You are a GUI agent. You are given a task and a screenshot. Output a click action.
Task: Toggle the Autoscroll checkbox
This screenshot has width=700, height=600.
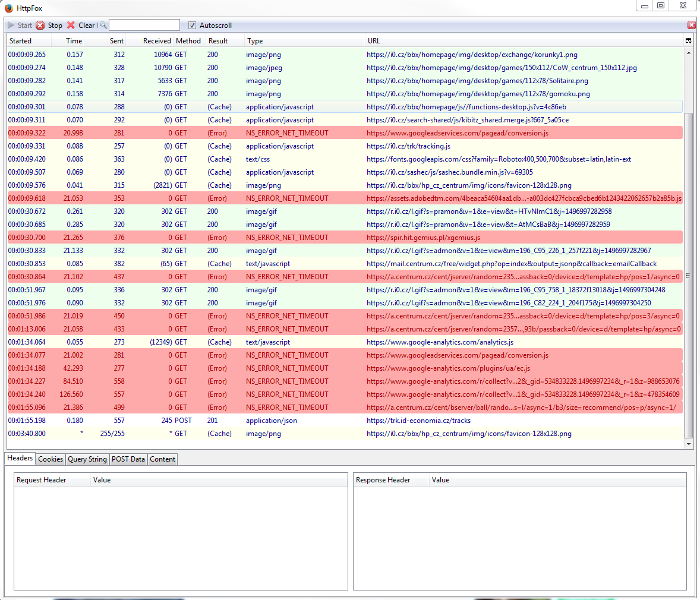click(192, 26)
